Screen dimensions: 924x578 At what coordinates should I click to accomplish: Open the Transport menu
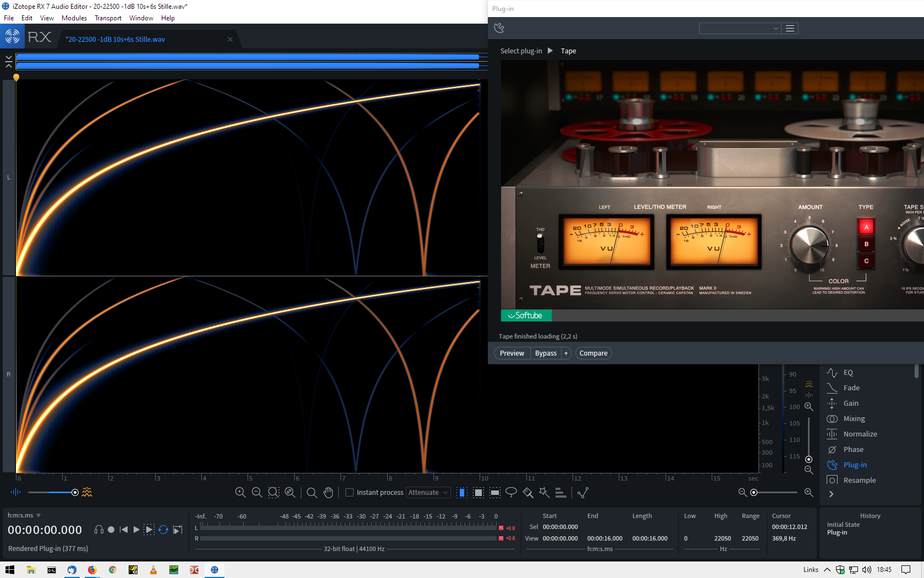[x=108, y=18]
